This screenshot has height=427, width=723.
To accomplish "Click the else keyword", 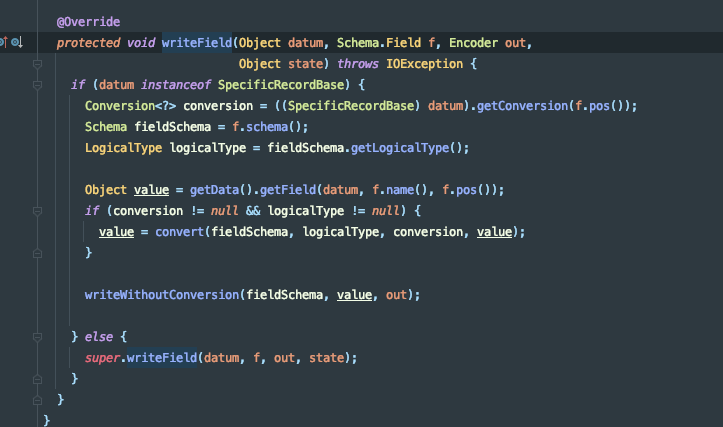I will click(99, 337).
